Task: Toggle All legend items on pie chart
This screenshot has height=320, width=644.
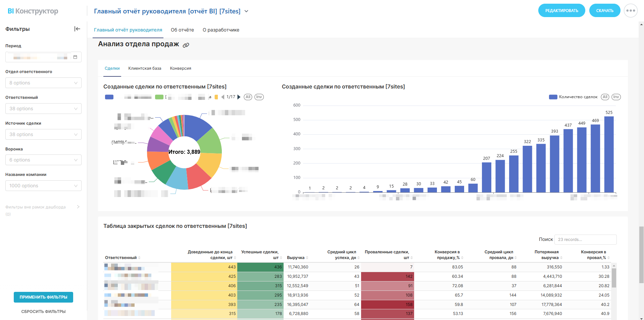Action: (x=248, y=97)
